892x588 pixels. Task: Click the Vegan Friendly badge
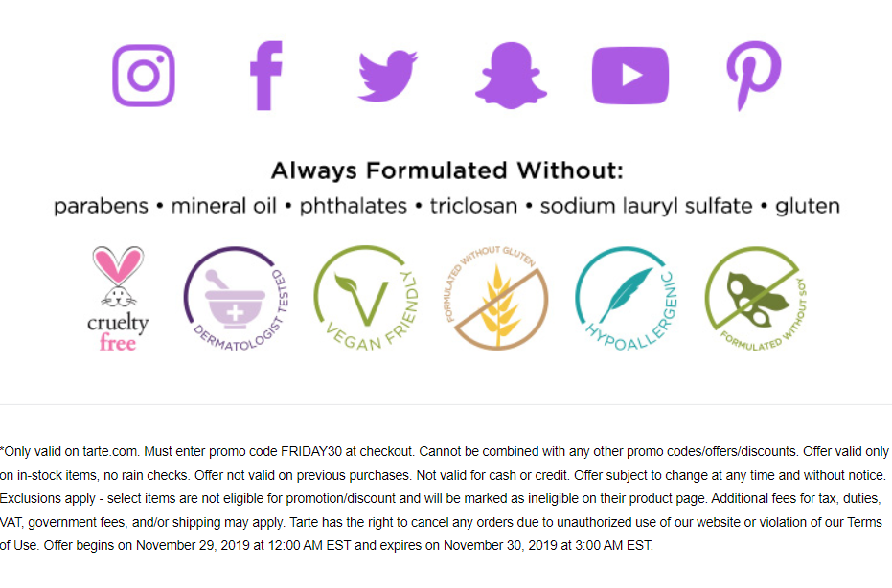[367, 298]
